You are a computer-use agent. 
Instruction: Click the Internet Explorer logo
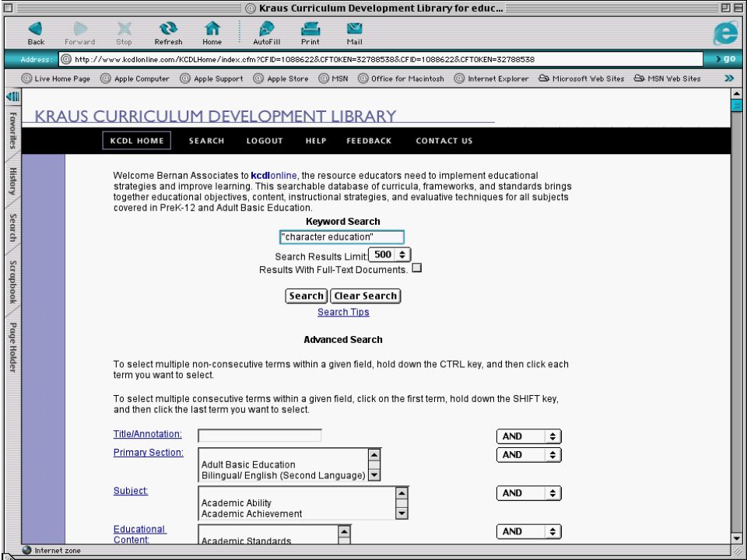(x=725, y=33)
